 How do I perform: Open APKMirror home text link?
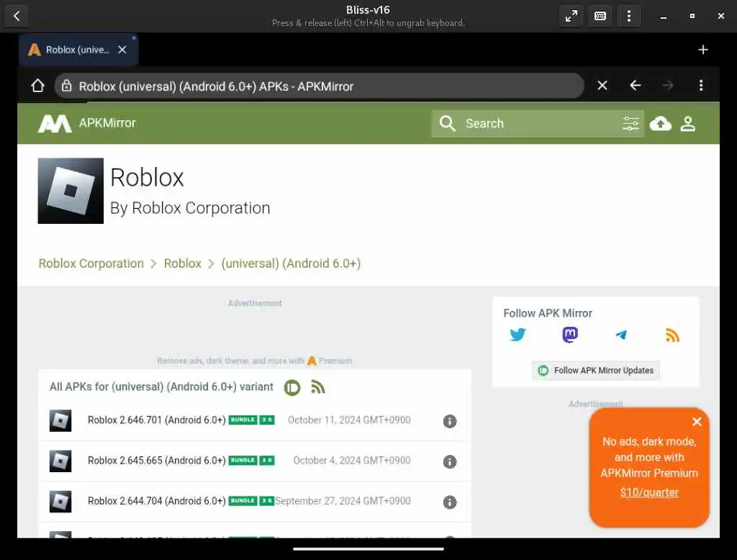pos(107,122)
